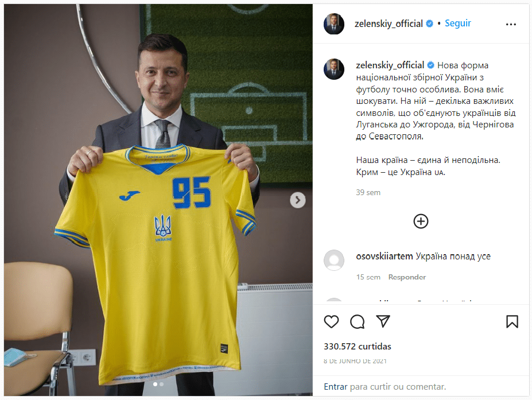Click header profile picture avatar
Image resolution: width=532 pixels, height=400 pixels.
(334, 24)
